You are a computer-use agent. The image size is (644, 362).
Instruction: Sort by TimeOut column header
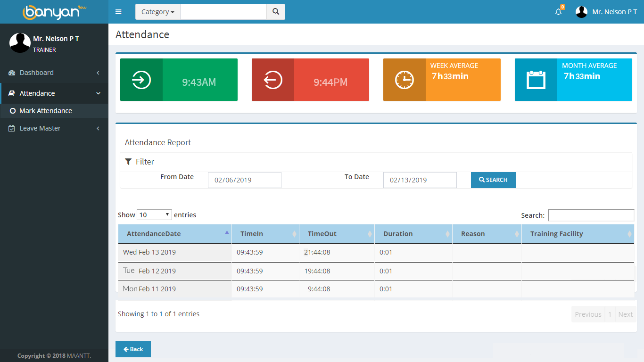point(337,234)
